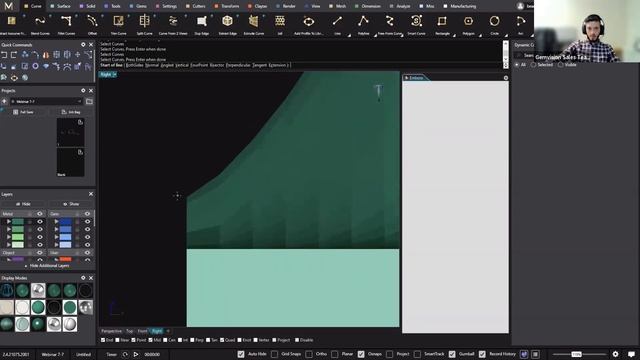Open Display Modes panel settings gear
Viewport: 640px width, 360px height.
(x=83, y=278)
